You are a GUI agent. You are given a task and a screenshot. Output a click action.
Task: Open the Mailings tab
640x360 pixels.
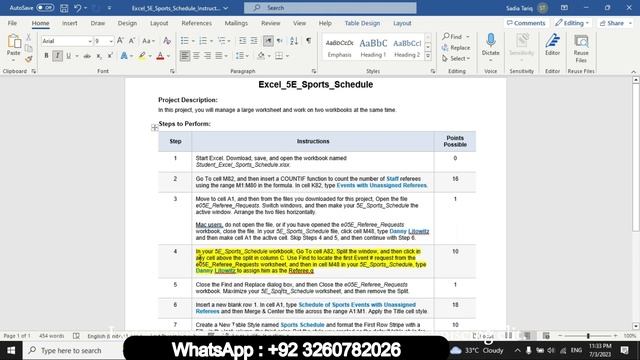click(x=236, y=23)
